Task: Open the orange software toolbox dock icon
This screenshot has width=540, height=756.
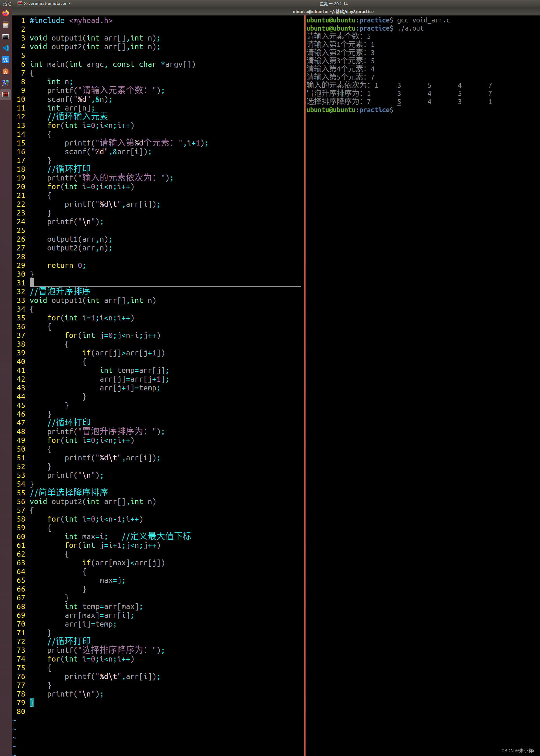Action: 5,72
